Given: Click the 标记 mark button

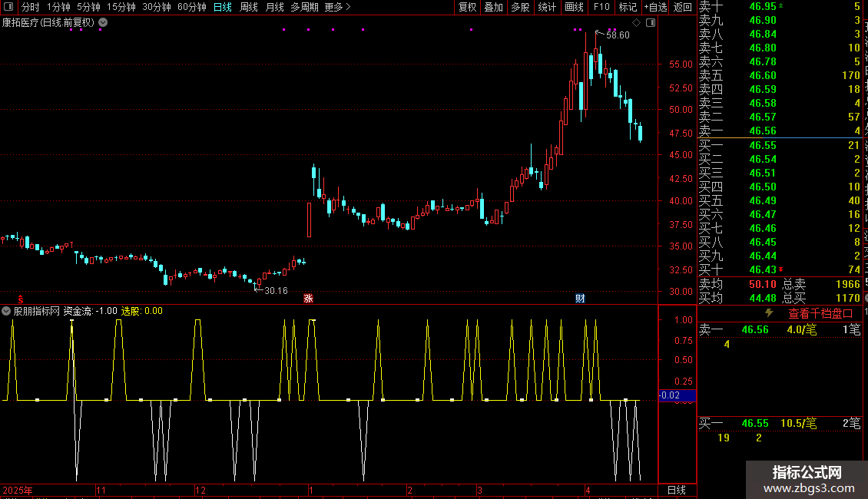Looking at the screenshot, I should (628, 7).
